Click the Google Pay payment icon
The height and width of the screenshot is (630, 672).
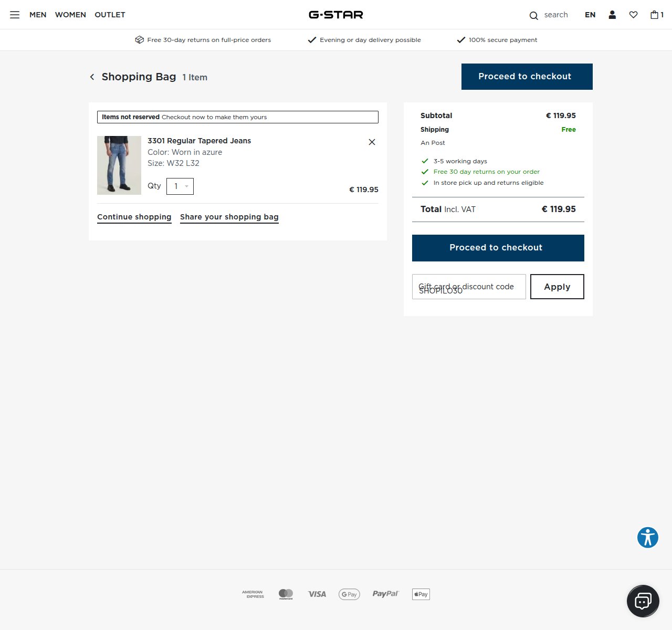pyautogui.click(x=349, y=594)
